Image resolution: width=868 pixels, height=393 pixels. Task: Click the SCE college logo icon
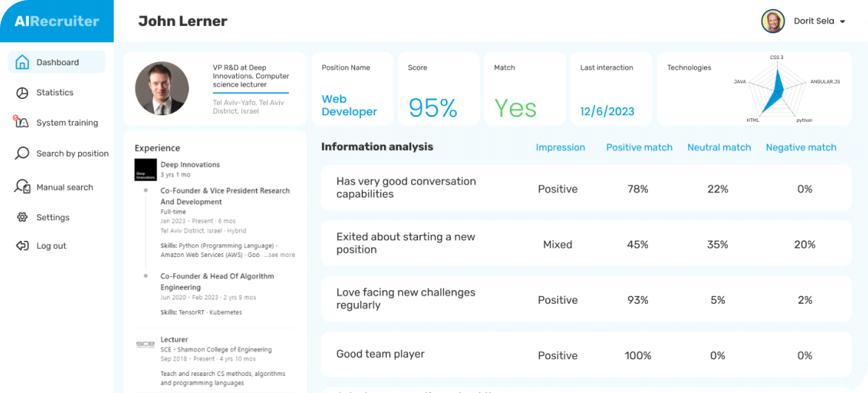145,344
